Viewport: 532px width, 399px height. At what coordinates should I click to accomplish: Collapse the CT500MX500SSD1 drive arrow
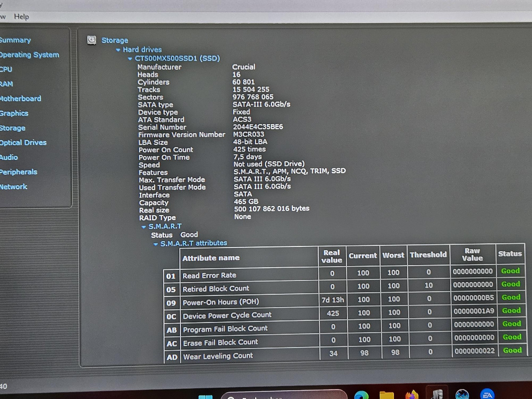[x=130, y=59]
